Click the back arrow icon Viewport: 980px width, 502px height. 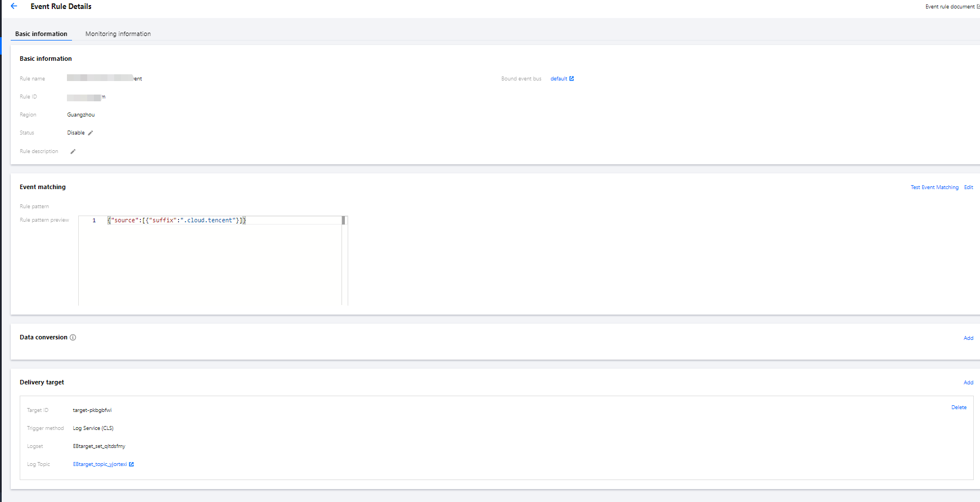(x=14, y=6)
